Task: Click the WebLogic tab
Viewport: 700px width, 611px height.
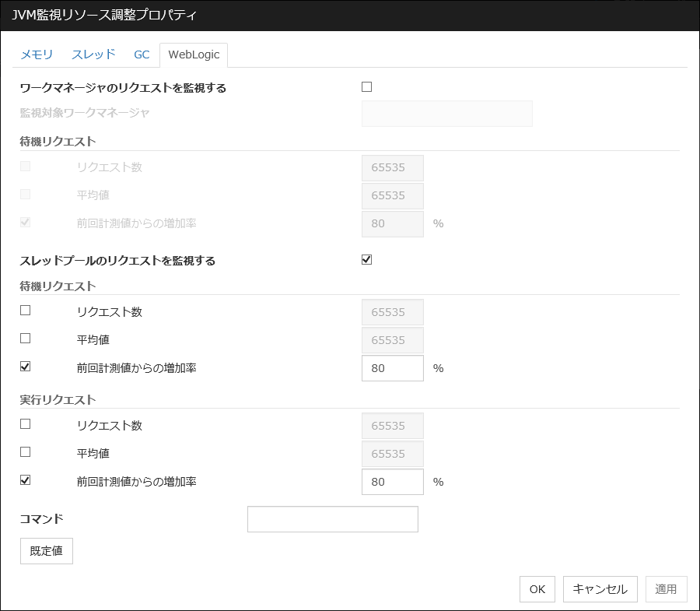Action: 194,54
